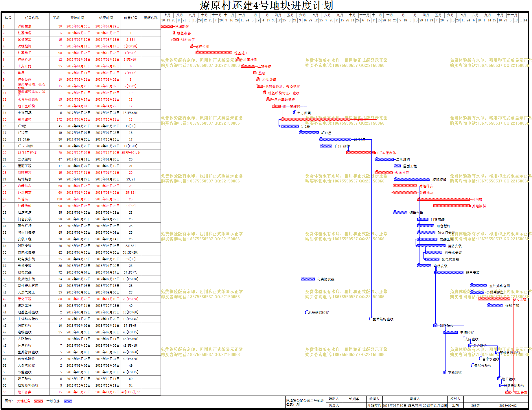Select the red 土方开挖 Gantt bar
532x410 pixels.
[248, 66]
